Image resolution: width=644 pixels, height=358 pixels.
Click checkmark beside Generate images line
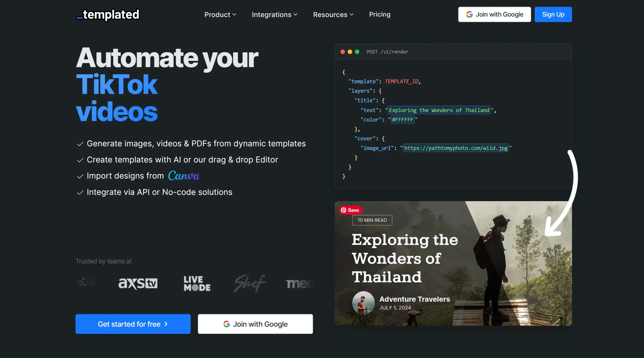[80, 144]
